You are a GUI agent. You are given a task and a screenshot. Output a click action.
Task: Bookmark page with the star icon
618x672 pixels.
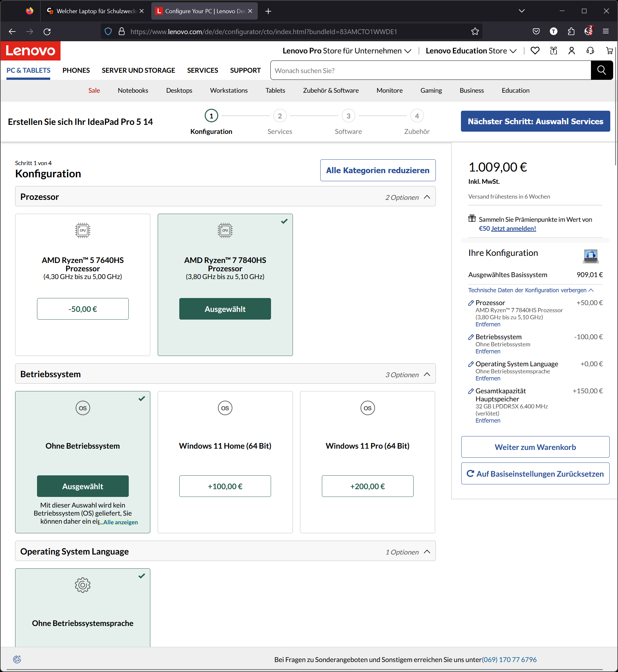(x=475, y=32)
